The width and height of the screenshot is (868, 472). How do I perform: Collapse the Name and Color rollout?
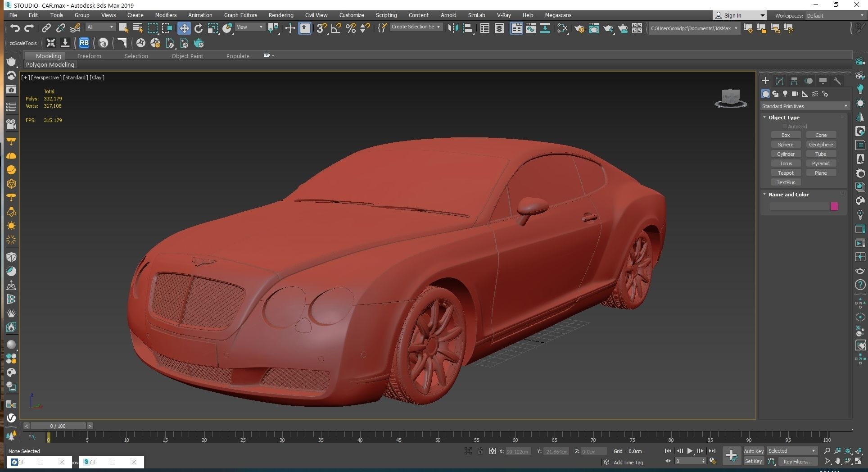pyautogui.click(x=764, y=195)
